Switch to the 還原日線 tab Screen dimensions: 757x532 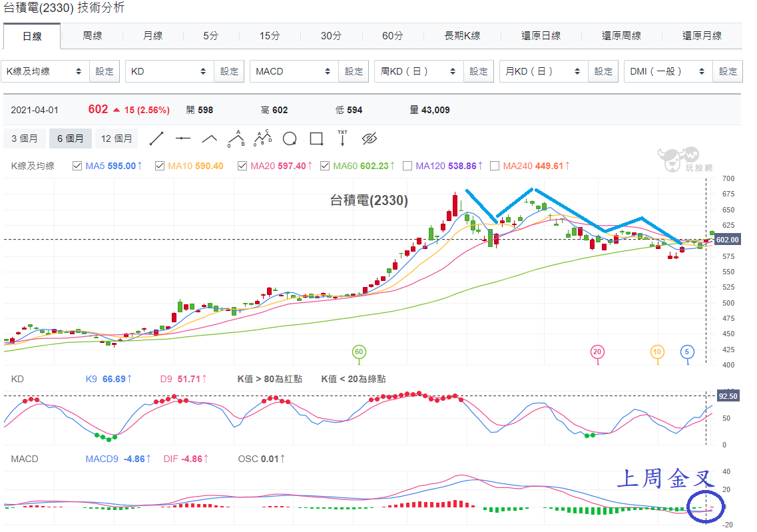click(x=541, y=36)
